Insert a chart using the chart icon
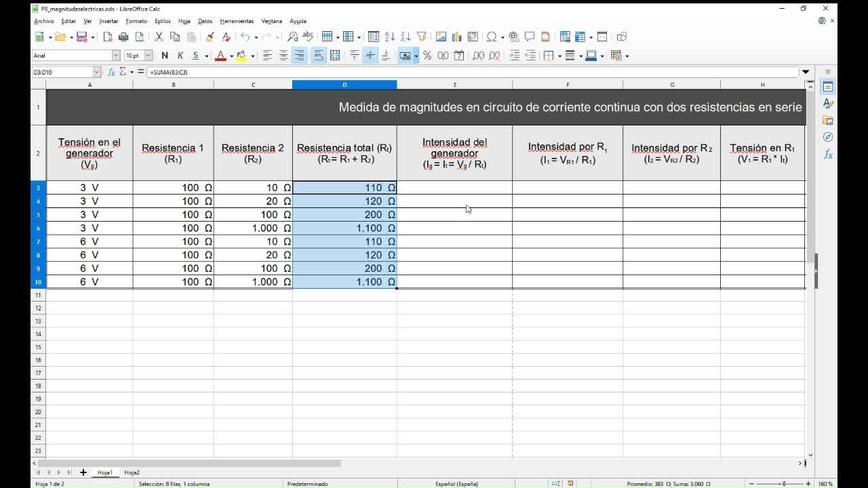 tap(457, 37)
